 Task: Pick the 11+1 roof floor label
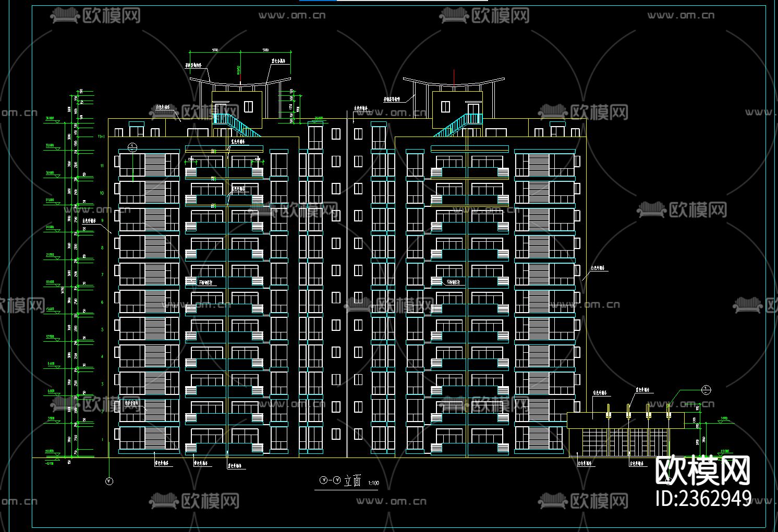point(101,137)
